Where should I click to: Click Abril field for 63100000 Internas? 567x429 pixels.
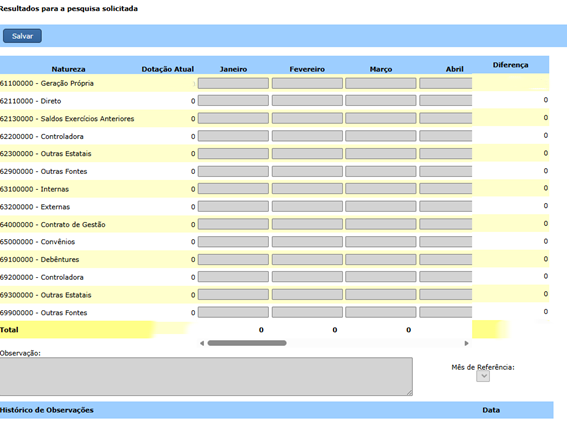[446, 189]
